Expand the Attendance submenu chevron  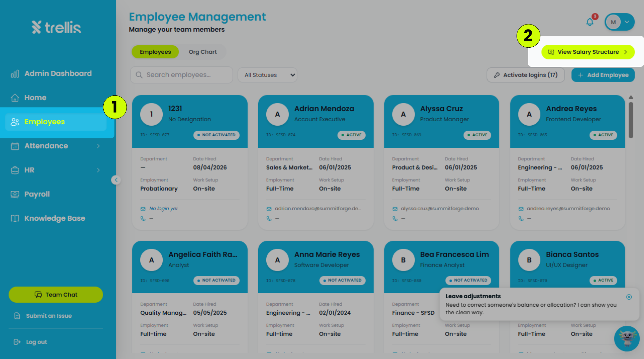tap(98, 146)
